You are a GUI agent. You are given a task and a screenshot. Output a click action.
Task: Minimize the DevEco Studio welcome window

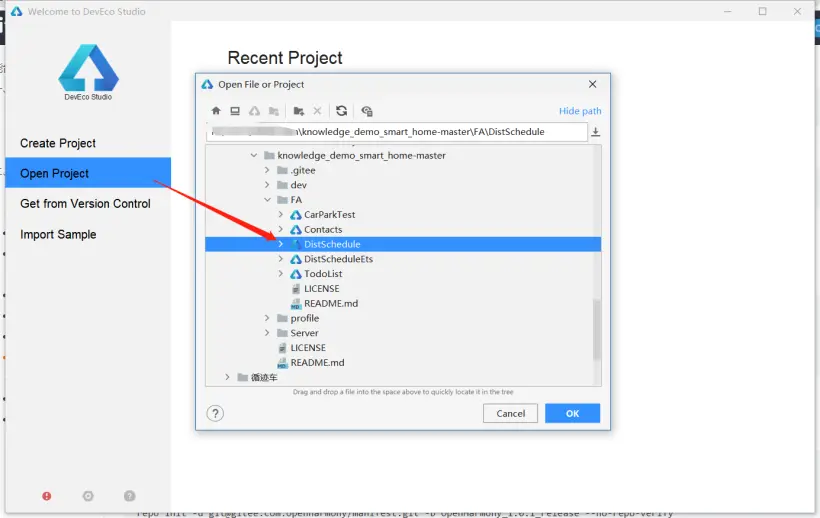click(727, 11)
